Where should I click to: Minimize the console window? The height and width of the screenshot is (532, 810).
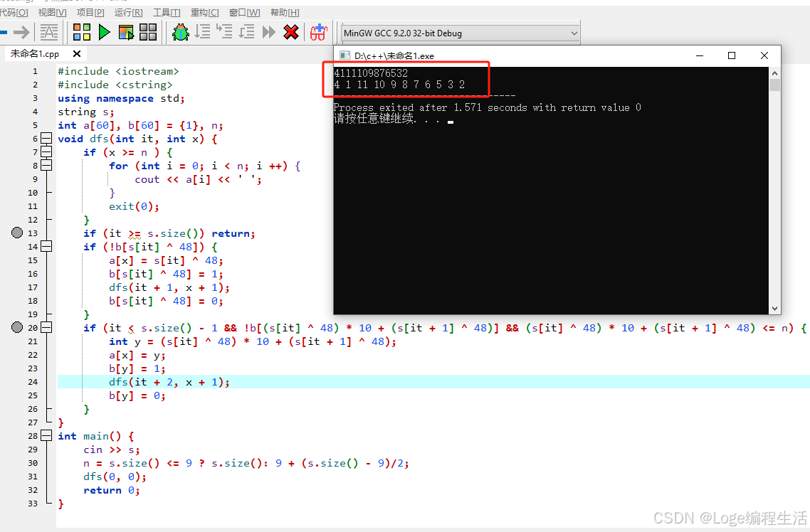700,55
